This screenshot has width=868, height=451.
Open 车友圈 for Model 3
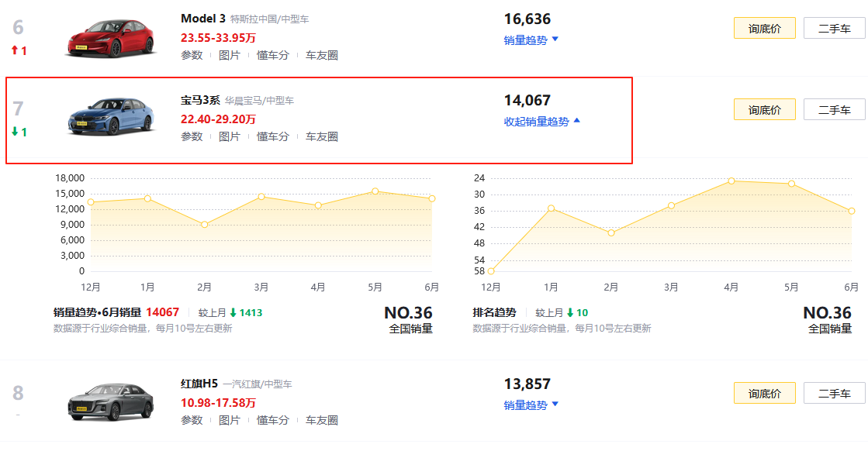tap(322, 55)
